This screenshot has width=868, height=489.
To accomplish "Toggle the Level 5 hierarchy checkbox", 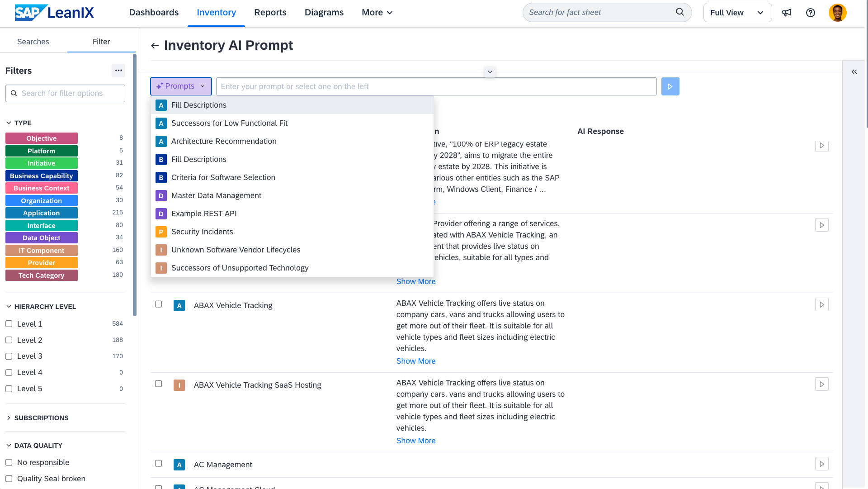I will [x=9, y=389].
